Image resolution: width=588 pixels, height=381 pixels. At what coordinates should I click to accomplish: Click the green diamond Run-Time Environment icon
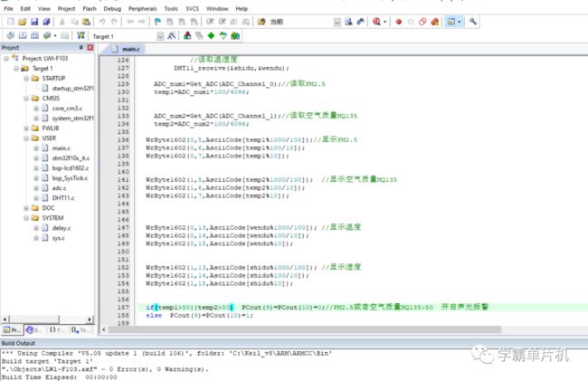[211, 35]
